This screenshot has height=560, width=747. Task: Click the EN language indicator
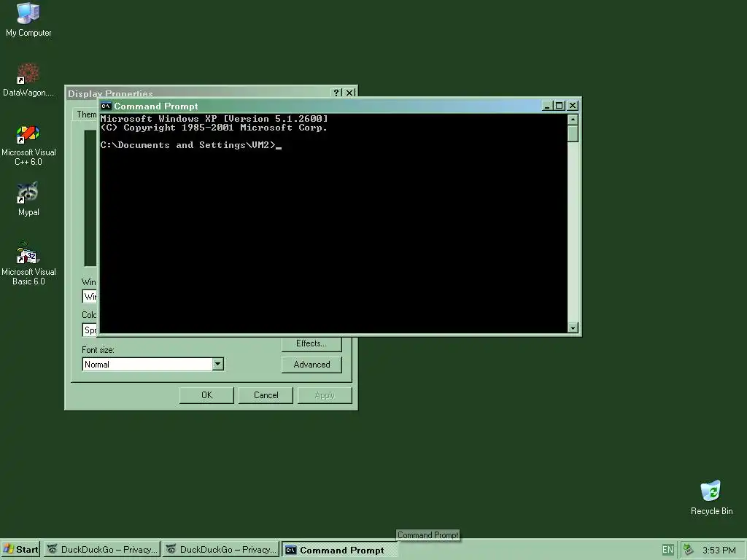click(x=667, y=550)
